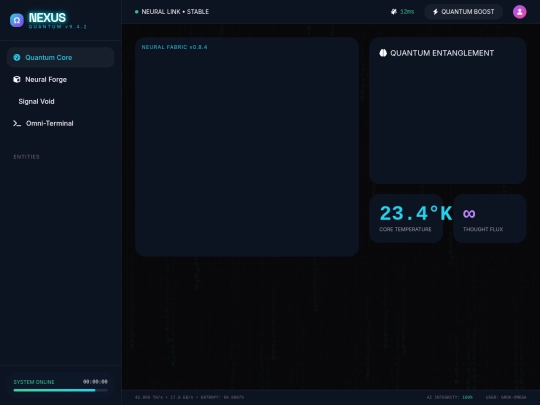Click the Entropy readout in footer
Viewport: 540px width, 405px height.
(222, 397)
